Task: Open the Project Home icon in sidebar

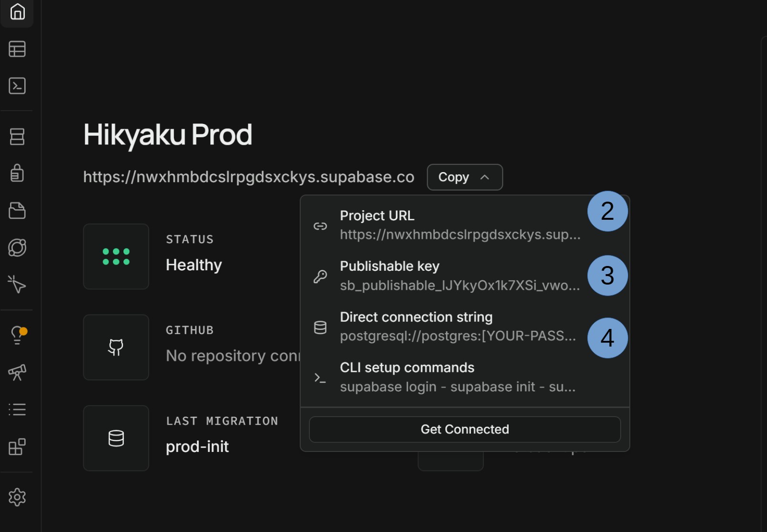Action: point(17,11)
